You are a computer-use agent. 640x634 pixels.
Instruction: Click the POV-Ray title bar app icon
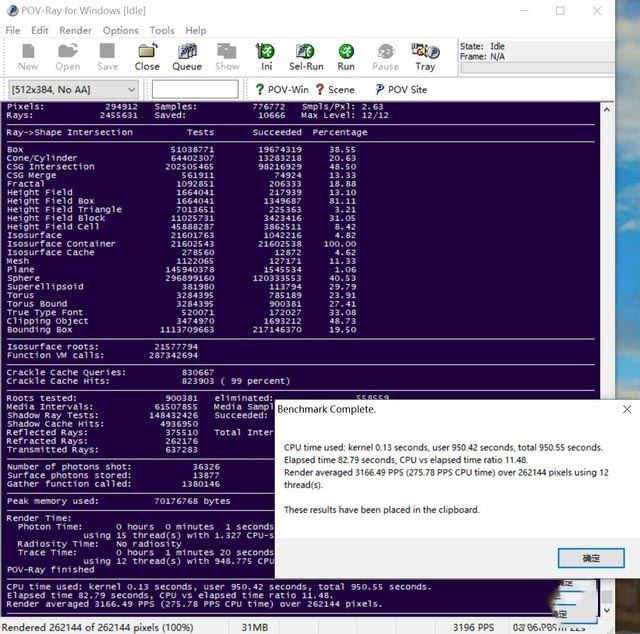click(12, 11)
